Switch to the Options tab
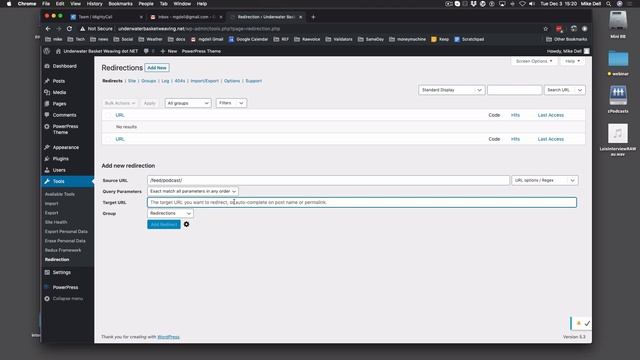Screen dimensions: 640x360 (x=232, y=81)
